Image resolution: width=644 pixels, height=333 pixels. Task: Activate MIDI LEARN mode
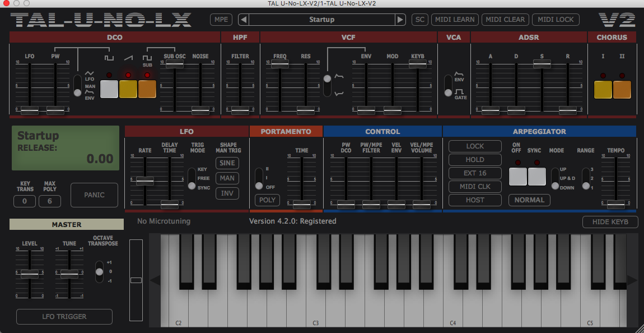pyautogui.click(x=455, y=19)
